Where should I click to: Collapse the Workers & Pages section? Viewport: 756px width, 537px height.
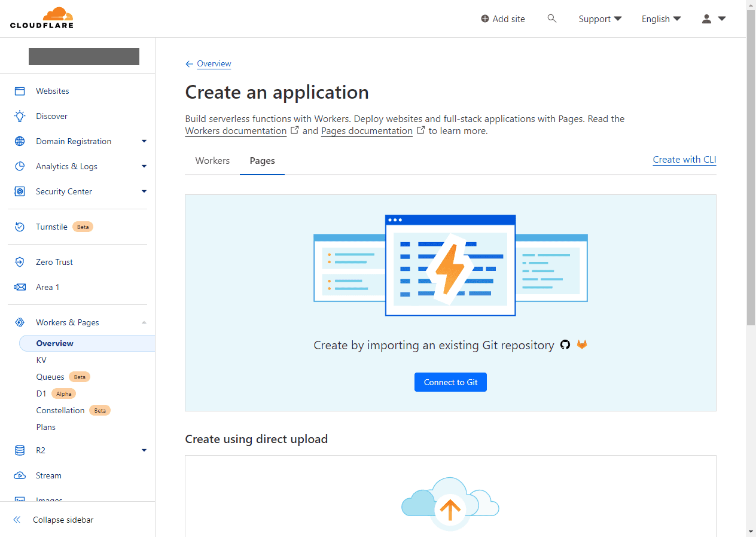click(144, 322)
